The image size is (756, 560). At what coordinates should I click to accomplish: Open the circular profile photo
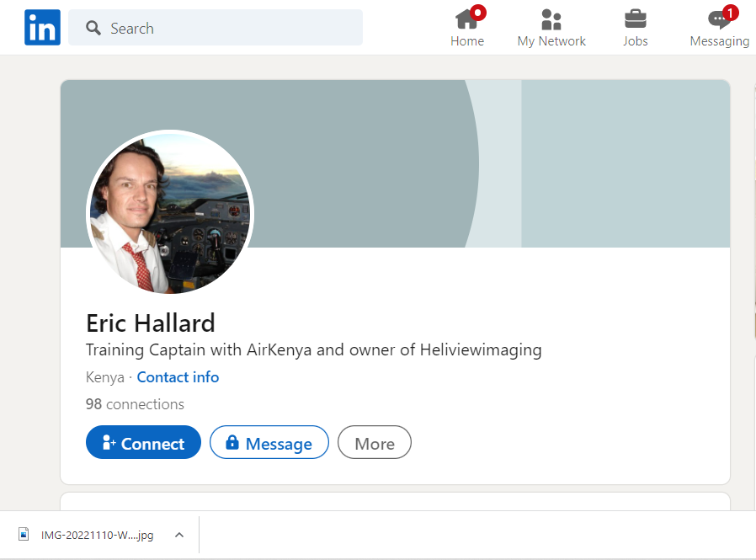coord(170,212)
